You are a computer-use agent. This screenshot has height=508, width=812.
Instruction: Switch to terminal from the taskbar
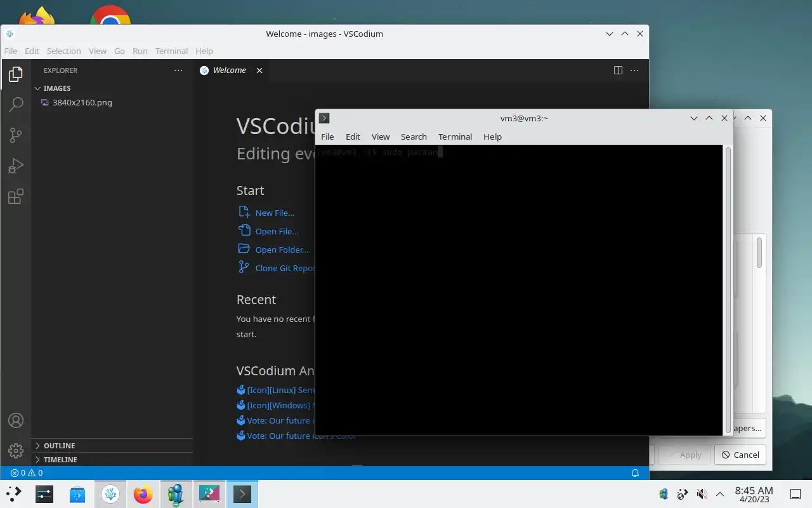point(242,493)
